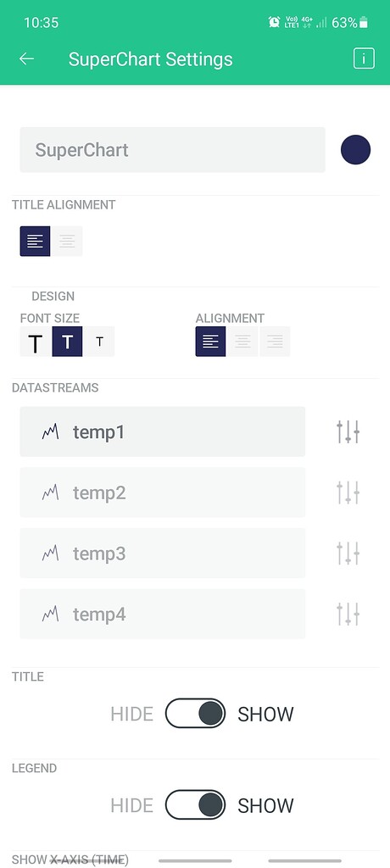Select centered title alignment icon
The image size is (390, 868).
pyautogui.click(x=67, y=242)
